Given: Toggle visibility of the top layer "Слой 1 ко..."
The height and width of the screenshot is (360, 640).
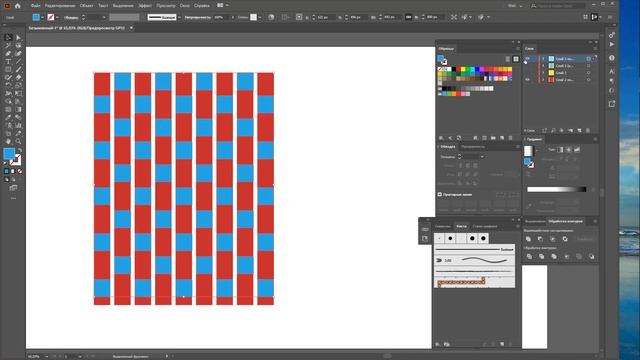Looking at the screenshot, I should tap(528, 59).
